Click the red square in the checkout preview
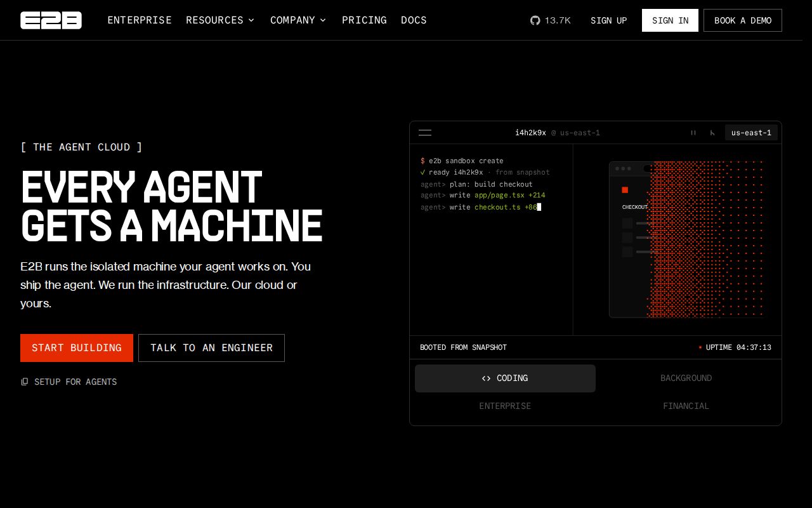 coord(625,190)
